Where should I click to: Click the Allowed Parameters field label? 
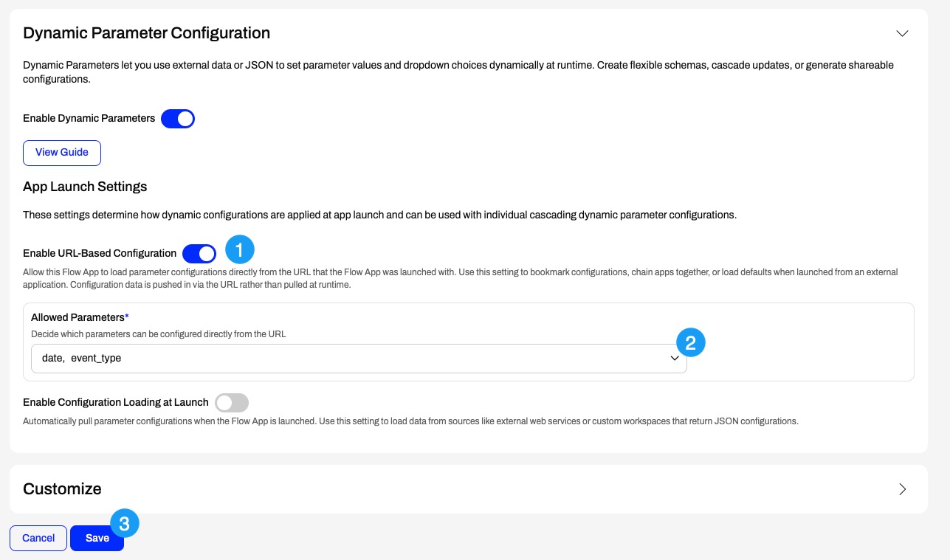pos(80,317)
